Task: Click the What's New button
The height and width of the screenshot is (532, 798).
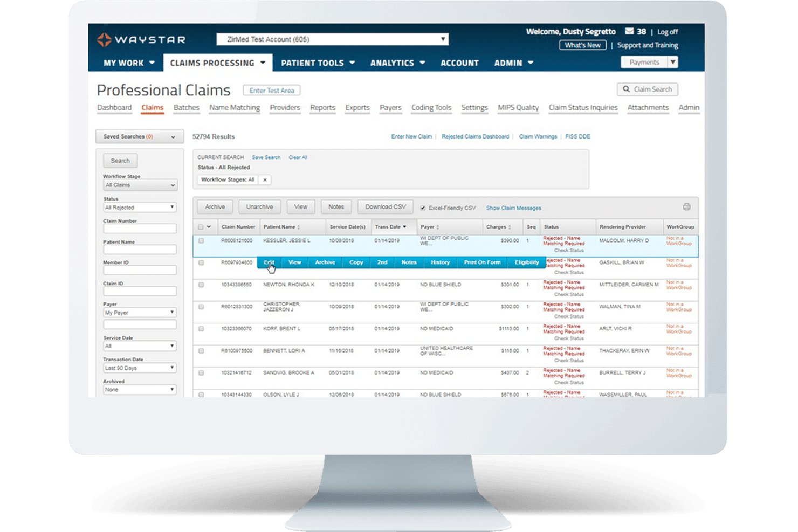Action: (583, 45)
